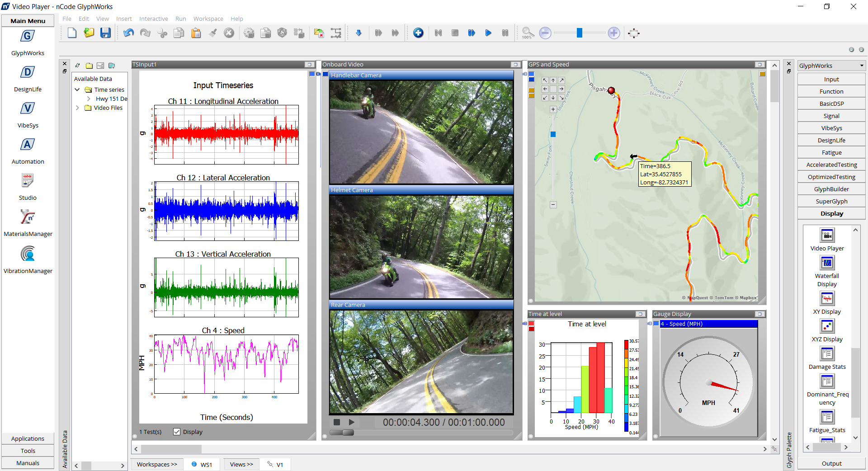Expand the Video Files folder

(77, 108)
